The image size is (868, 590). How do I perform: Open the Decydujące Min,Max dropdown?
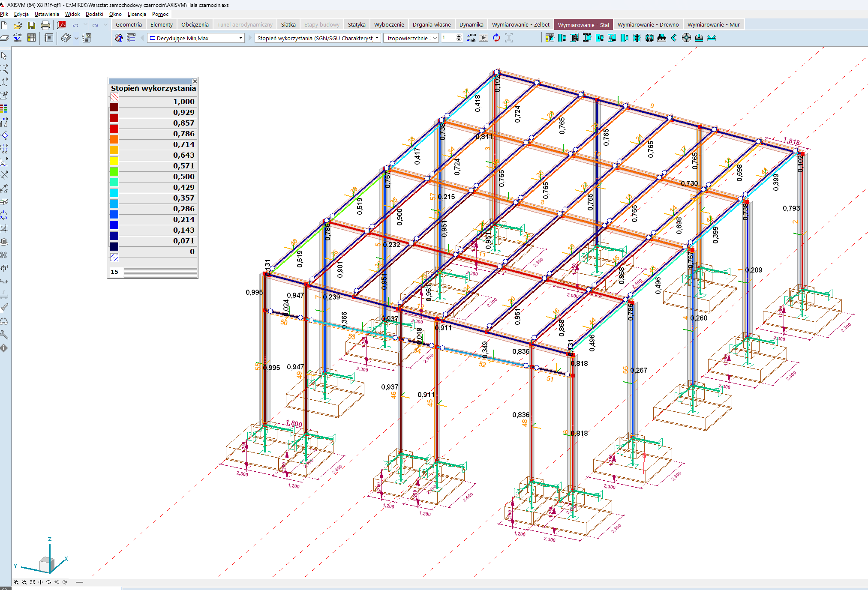[x=240, y=38]
